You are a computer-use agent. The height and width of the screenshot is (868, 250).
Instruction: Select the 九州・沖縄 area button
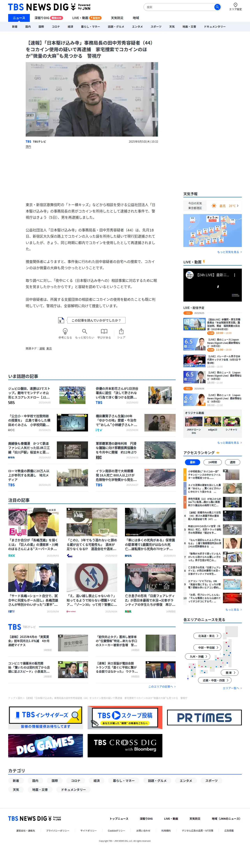tap(197, 656)
